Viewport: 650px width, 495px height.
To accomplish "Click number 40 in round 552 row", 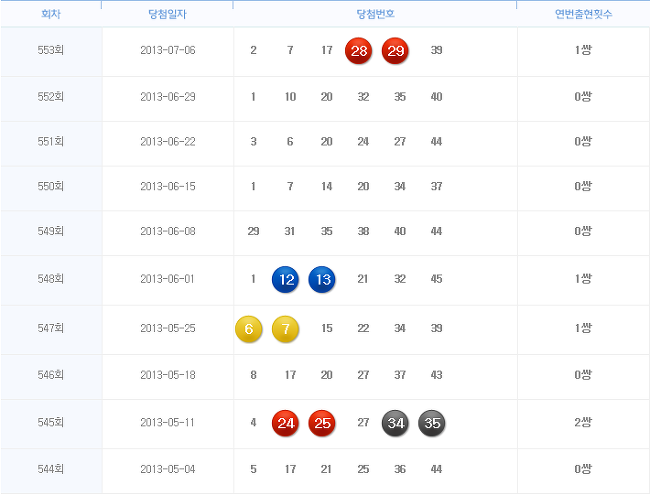I will pyautogui.click(x=436, y=97).
